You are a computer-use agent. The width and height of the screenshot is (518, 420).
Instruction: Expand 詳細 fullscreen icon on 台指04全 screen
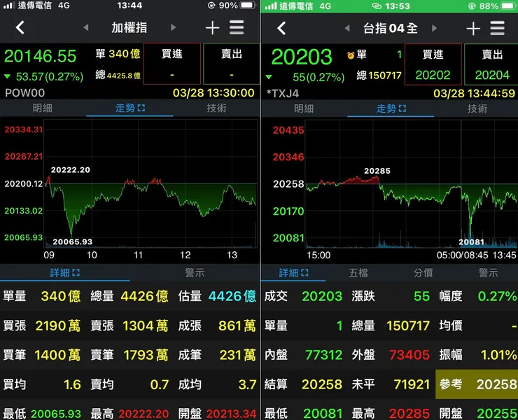tap(305, 272)
